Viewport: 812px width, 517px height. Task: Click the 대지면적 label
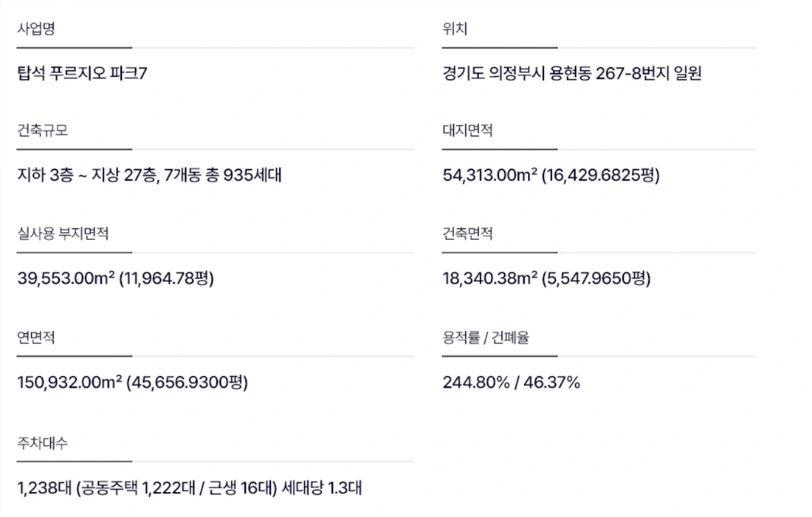tap(467, 131)
